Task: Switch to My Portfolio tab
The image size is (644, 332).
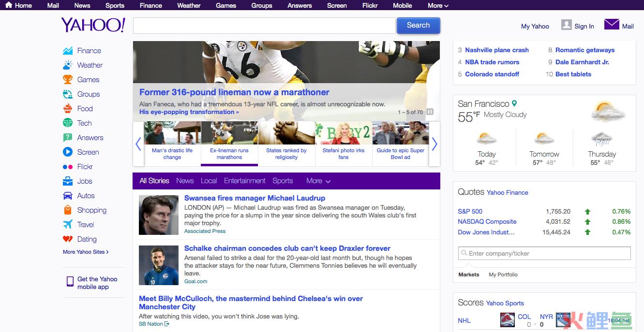Action: pos(503,274)
